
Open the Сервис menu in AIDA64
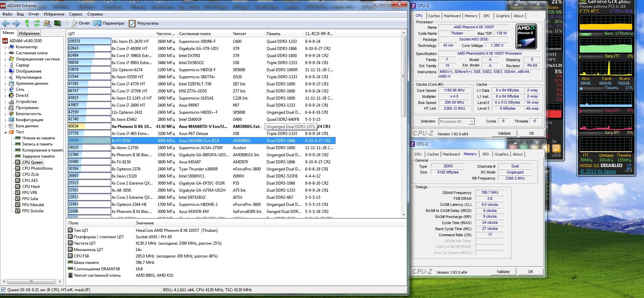click(x=76, y=14)
